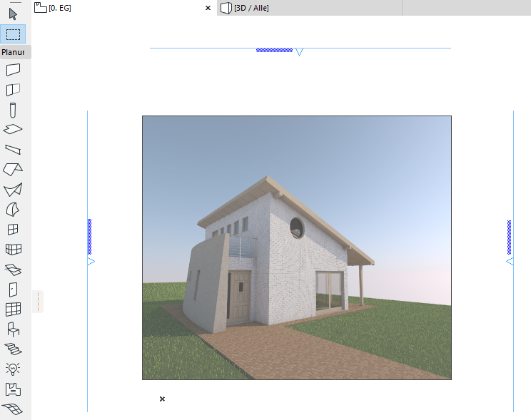Click the top elevation blue hatched marker

tap(274, 50)
